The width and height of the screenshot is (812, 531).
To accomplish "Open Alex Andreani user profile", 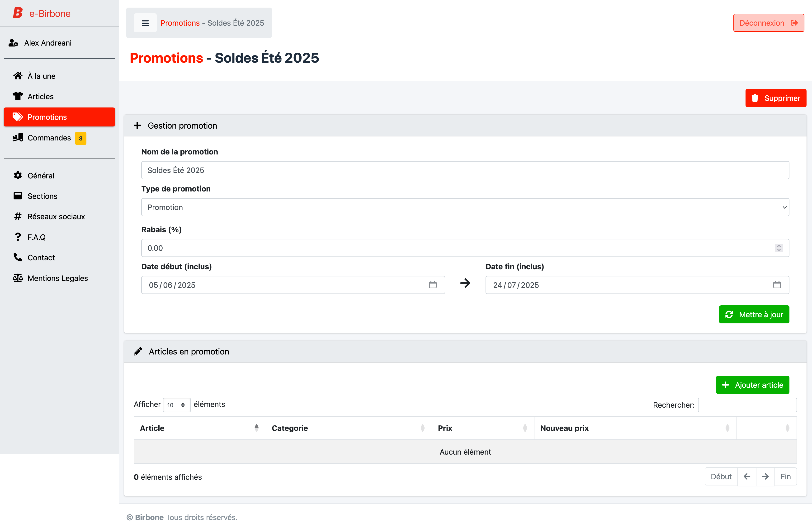I will (x=40, y=43).
